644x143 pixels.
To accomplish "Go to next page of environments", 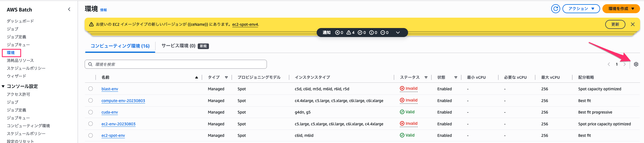I will [x=625, y=64].
